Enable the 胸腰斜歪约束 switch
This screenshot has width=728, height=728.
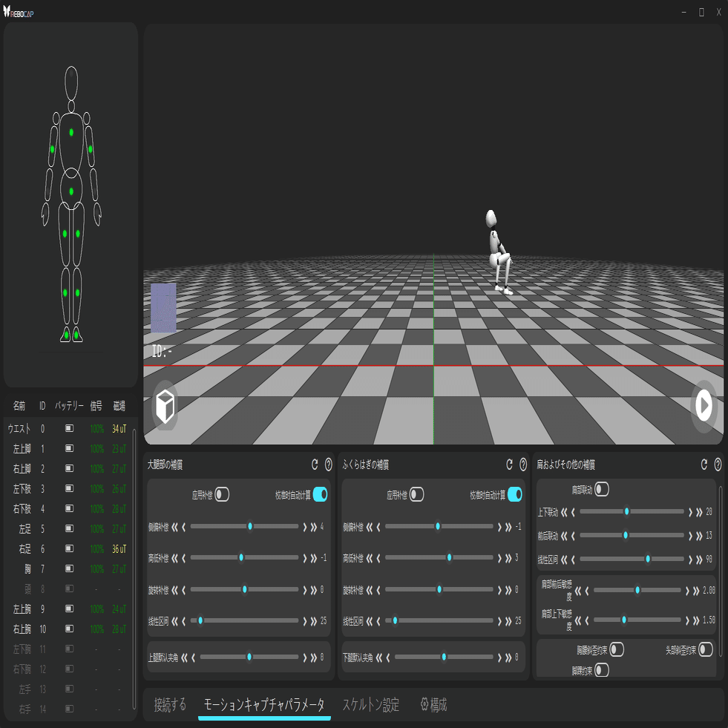tap(617, 649)
